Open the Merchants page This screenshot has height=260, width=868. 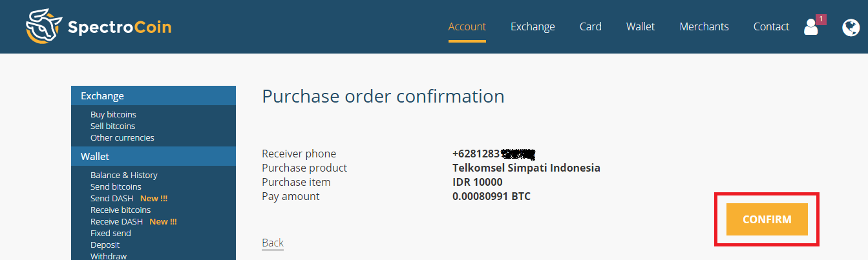point(704,26)
